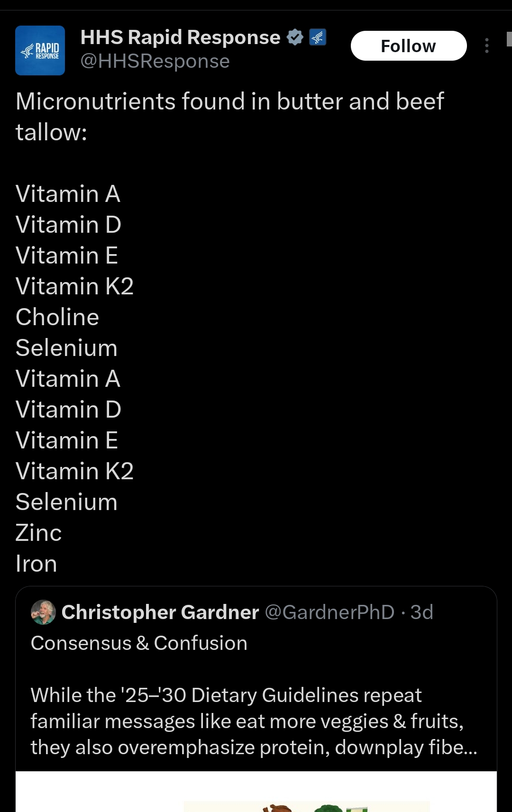Click the @HHSResponse handle

coord(155,61)
